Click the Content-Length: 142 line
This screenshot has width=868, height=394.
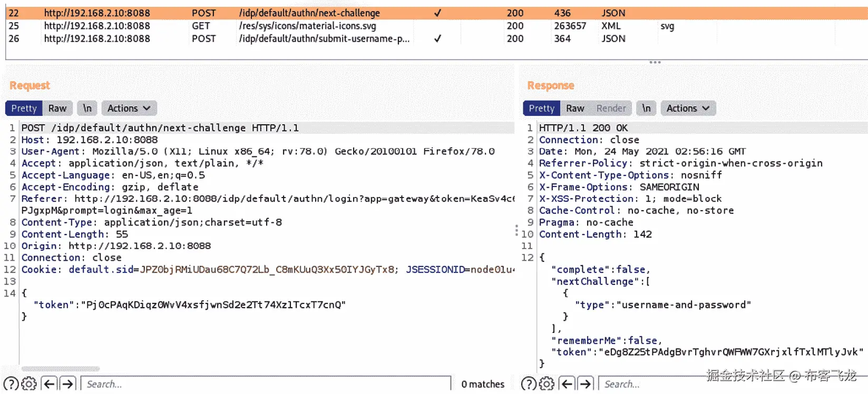pos(595,234)
